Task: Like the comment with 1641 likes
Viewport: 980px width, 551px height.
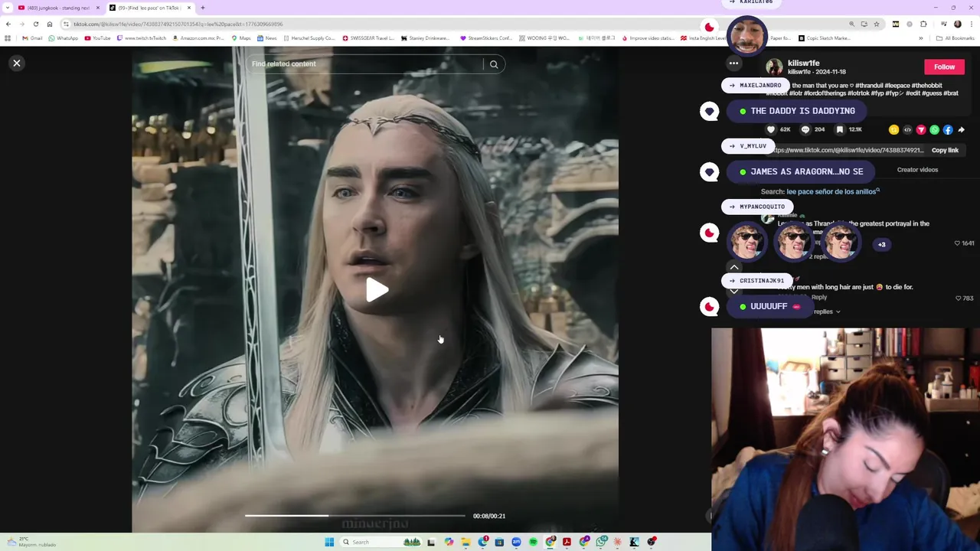Action: 957,243
